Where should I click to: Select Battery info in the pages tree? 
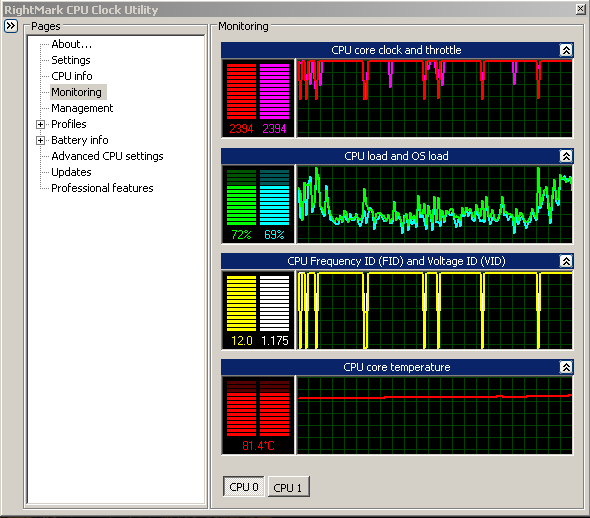(x=80, y=140)
